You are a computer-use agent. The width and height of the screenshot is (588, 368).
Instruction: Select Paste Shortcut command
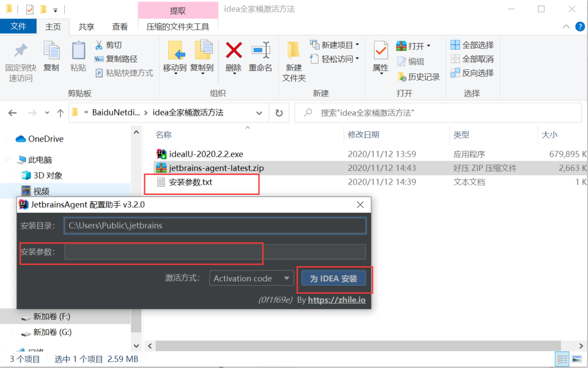(124, 73)
